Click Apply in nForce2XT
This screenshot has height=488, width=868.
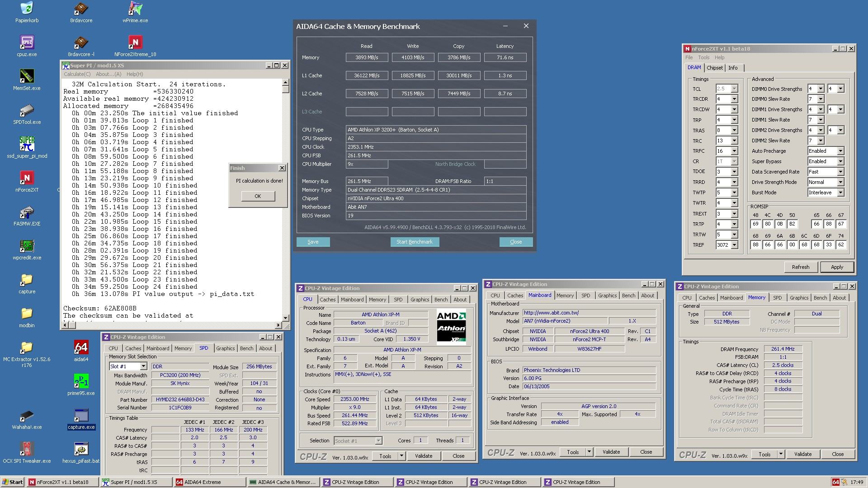(x=837, y=267)
